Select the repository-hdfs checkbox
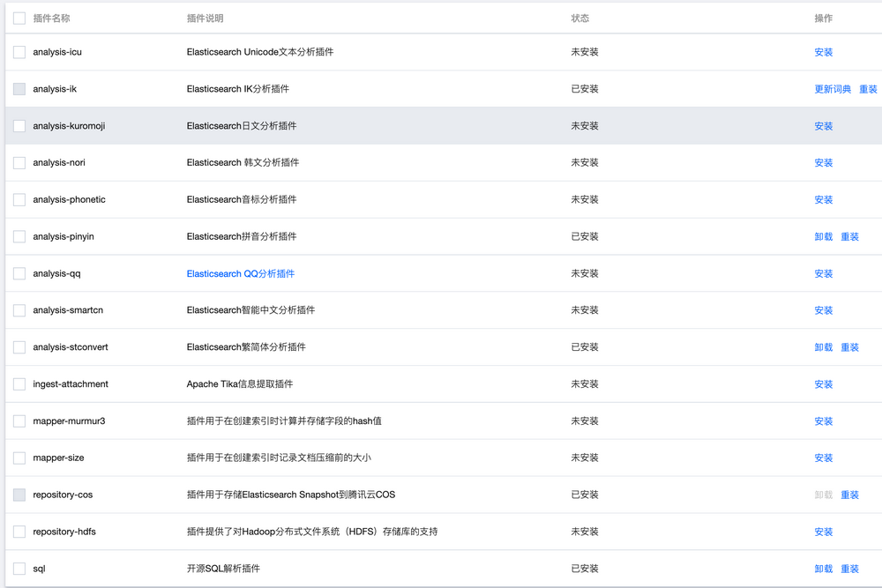 pos(19,532)
